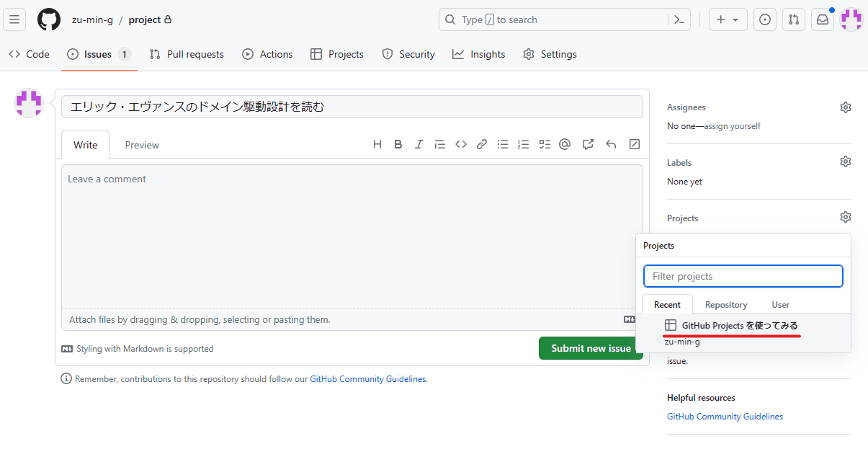Switch to the Preview tab

(x=142, y=145)
